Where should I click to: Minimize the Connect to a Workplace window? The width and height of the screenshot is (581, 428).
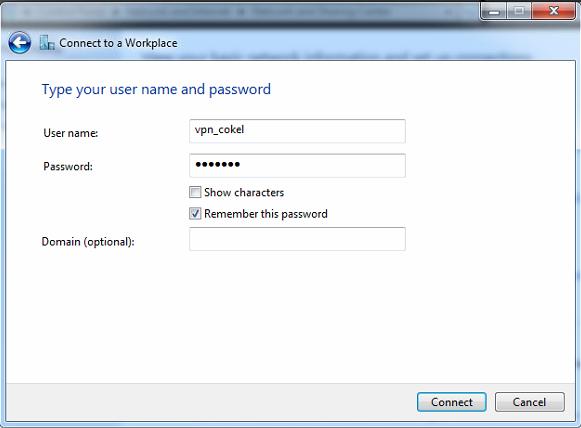click(494, 11)
